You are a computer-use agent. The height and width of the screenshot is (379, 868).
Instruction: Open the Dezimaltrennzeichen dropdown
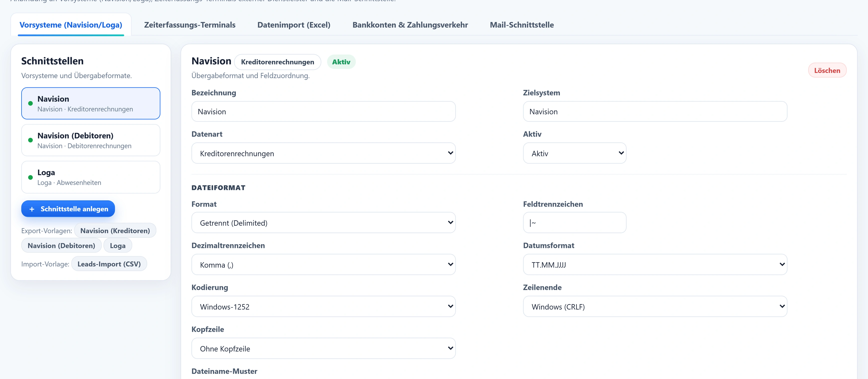point(324,265)
